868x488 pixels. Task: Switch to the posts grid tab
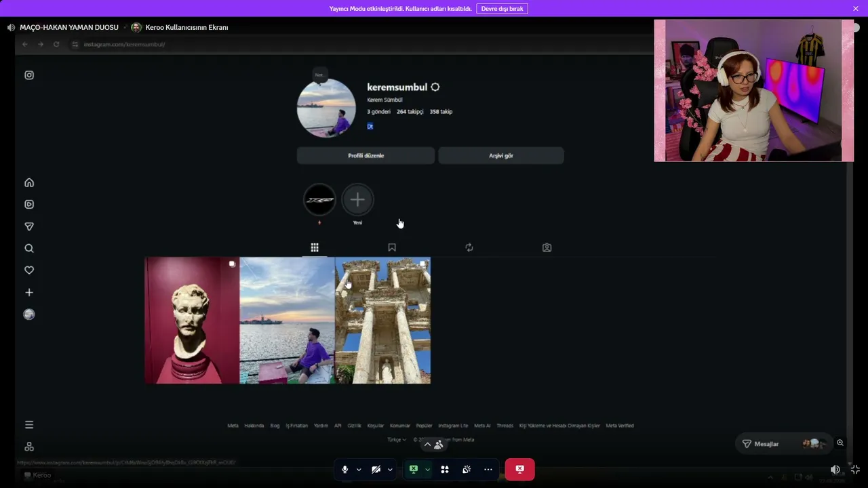click(315, 248)
